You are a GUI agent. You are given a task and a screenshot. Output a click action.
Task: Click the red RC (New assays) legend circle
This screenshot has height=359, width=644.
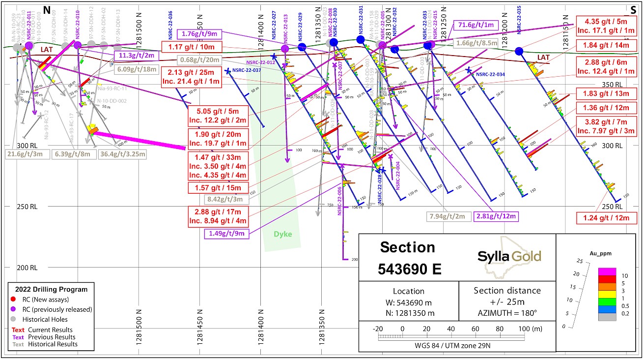pyautogui.click(x=13, y=299)
